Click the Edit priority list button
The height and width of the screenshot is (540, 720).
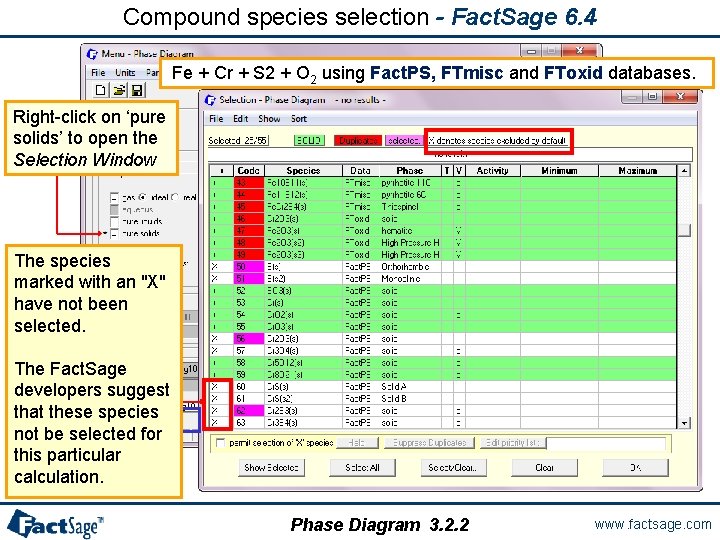click(x=512, y=443)
